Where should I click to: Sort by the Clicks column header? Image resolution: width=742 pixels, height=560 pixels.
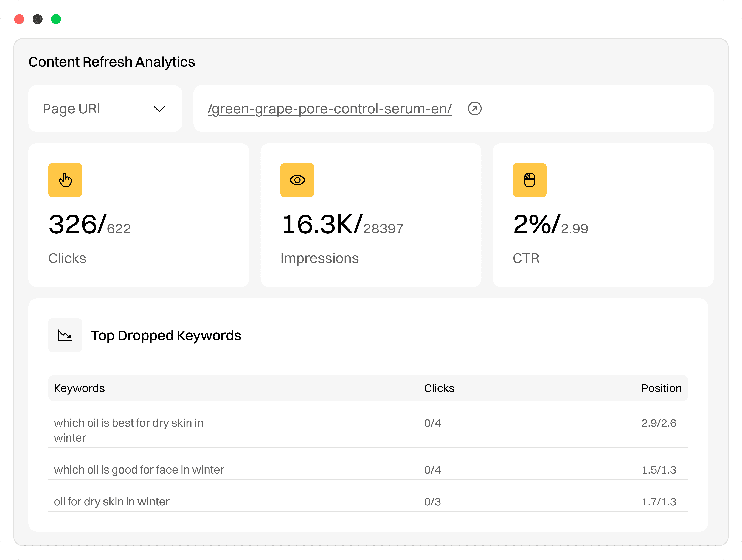click(439, 388)
